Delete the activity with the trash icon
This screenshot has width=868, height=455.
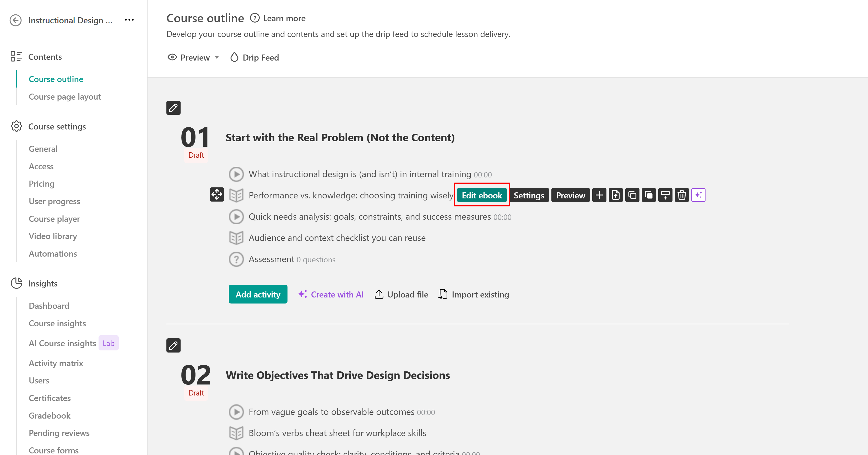coord(682,195)
